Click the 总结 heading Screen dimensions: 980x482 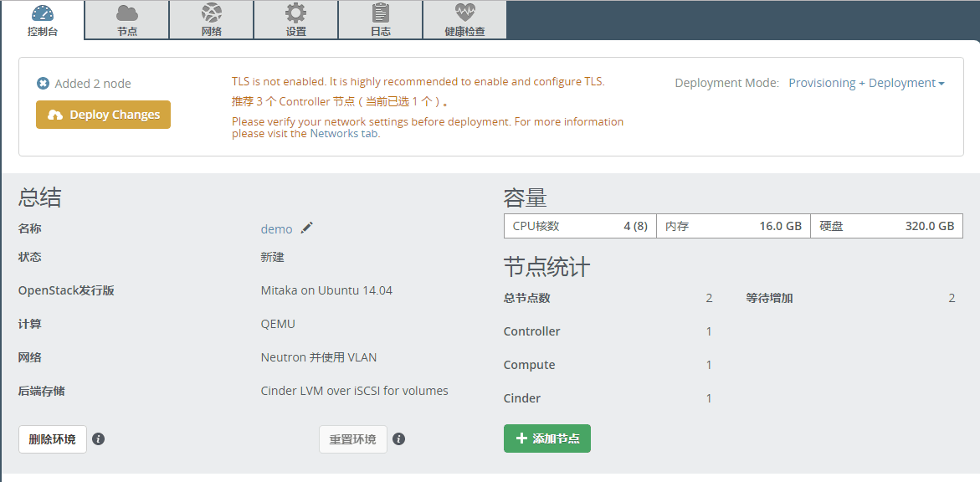tap(40, 197)
